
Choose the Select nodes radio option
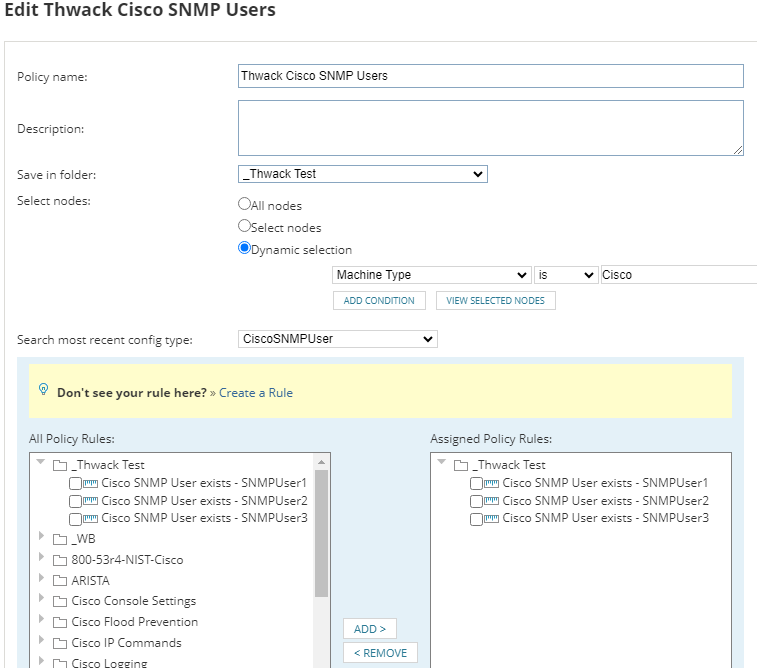[x=244, y=226]
